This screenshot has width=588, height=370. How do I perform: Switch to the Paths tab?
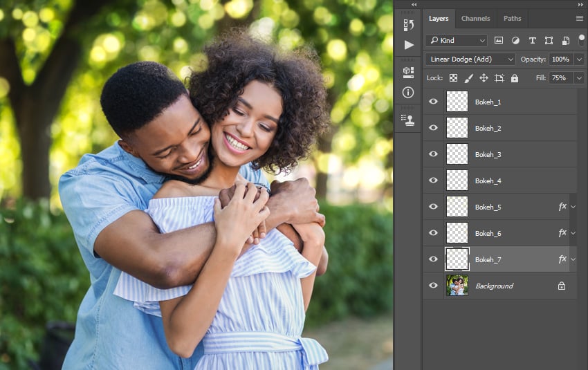point(512,19)
